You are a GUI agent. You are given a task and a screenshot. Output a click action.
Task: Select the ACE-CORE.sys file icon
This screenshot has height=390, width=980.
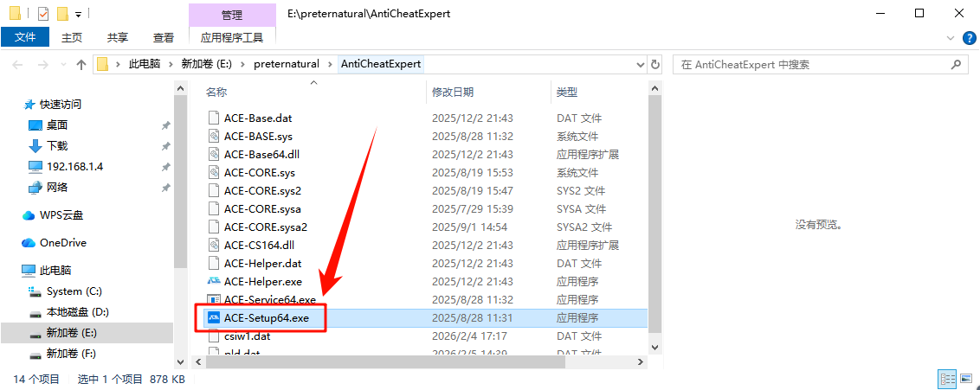click(214, 172)
